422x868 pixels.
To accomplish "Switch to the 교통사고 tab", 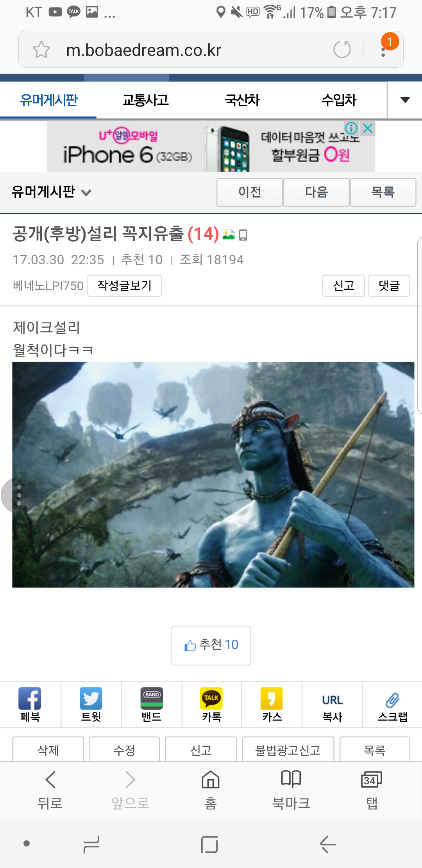I will pyautogui.click(x=145, y=100).
